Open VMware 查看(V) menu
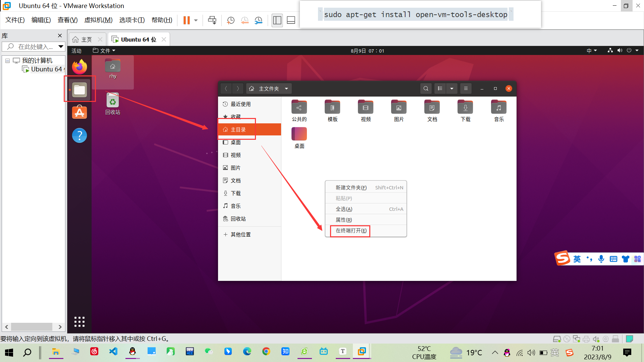The height and width of the screenshot is (362, 644). pyautogui.click(x=67, y=20)
